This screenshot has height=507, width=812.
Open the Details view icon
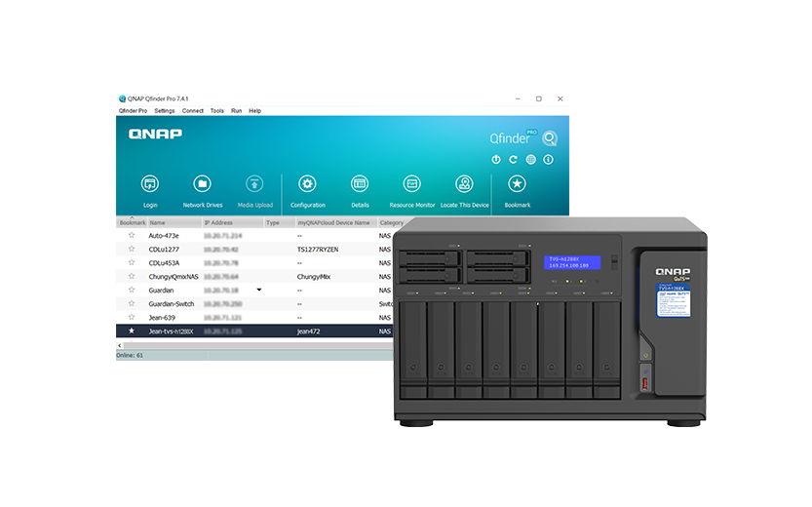[x=360, y=184]
